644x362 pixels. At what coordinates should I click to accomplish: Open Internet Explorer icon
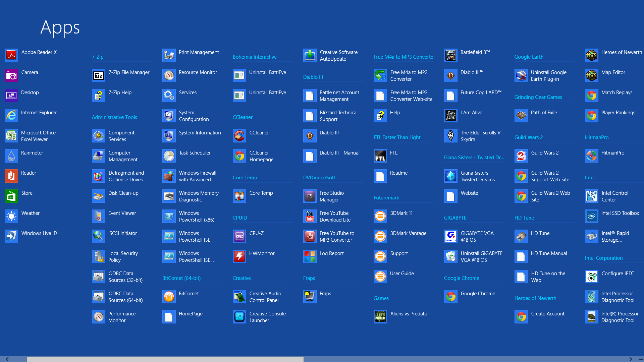point(11,116)
